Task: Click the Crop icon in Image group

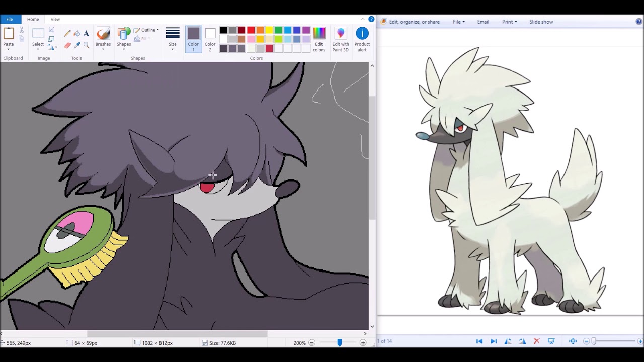Action: [51, 31]
